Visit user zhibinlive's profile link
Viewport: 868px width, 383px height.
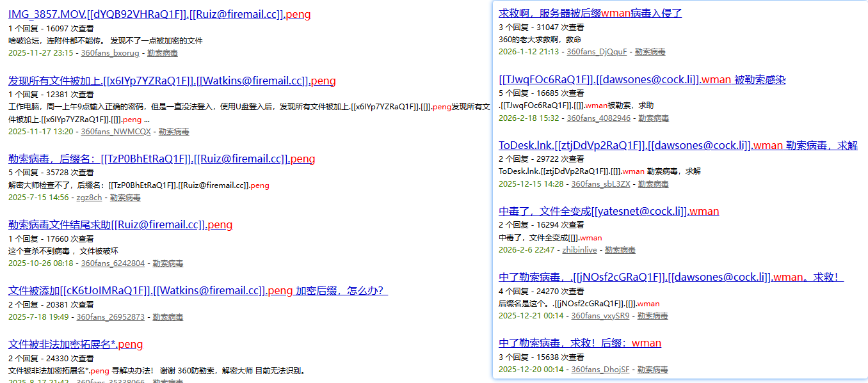tap(579, 250)
